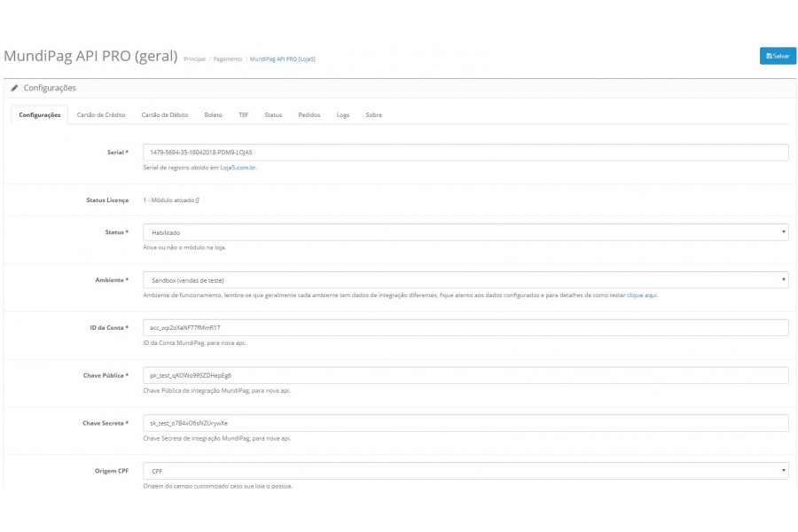Image resolution: width=798 pixels, height=532 pixels.
Task: Open the Sobre tab
Action: click(373, 115)
